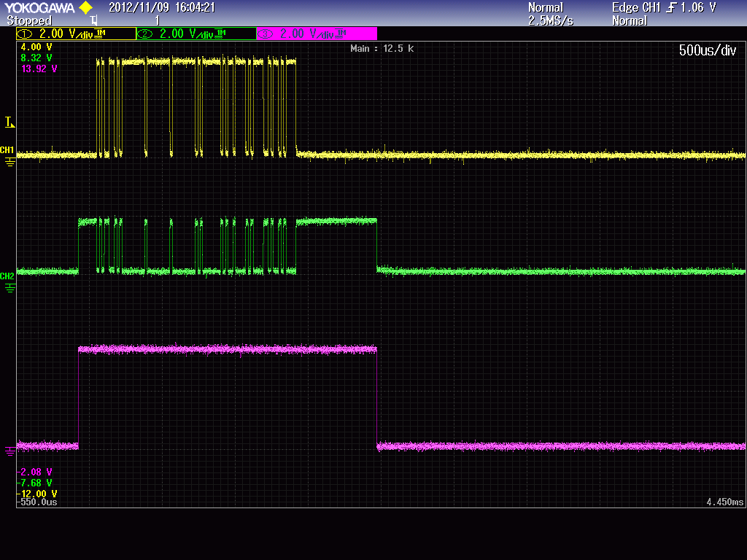Click the CH1 channel label on left

coord(7,150)
